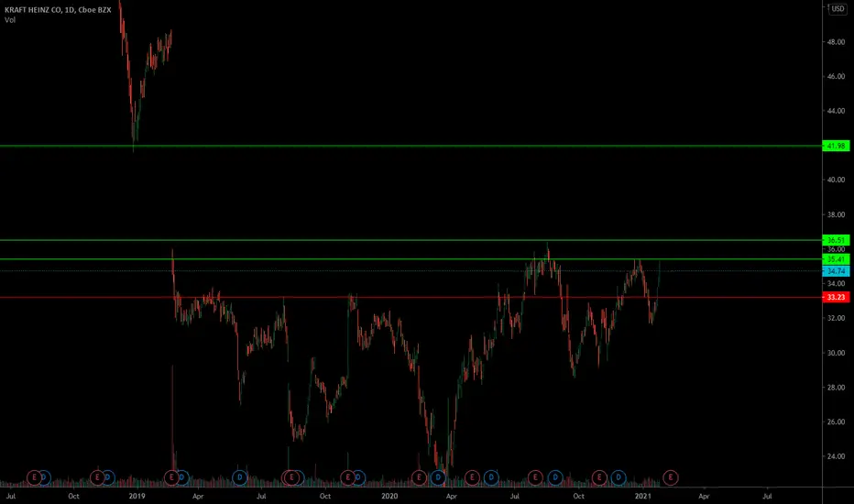Open the USD currency selector

[x=838, y=9]
